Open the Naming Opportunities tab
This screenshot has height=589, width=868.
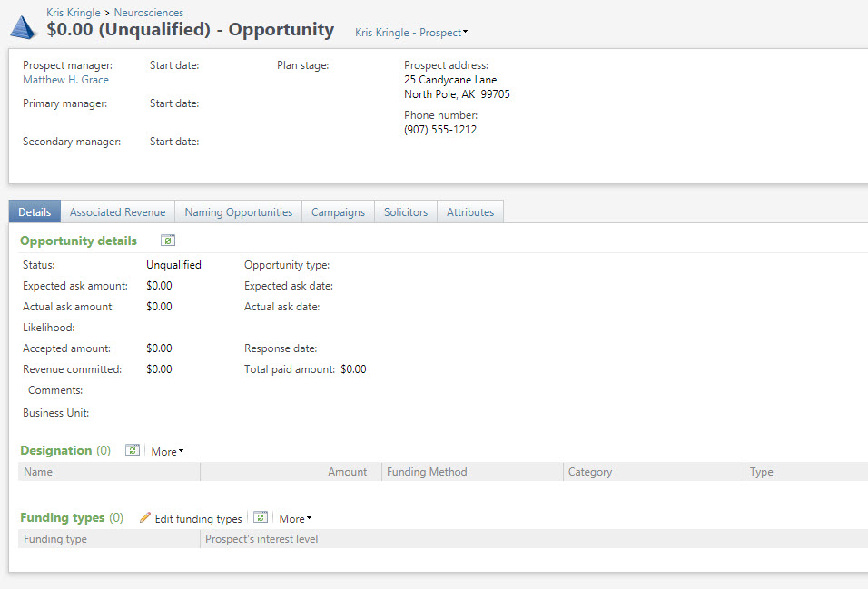(x=238, y=212)
